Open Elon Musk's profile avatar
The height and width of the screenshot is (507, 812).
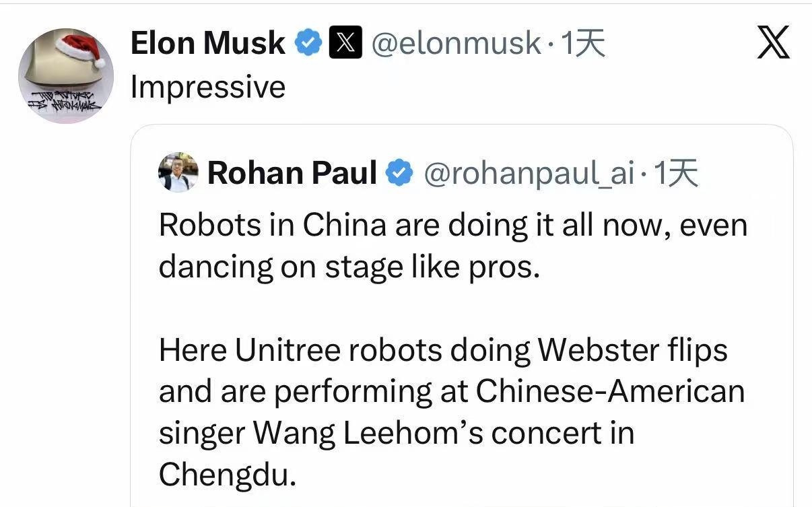pos(65,75)
